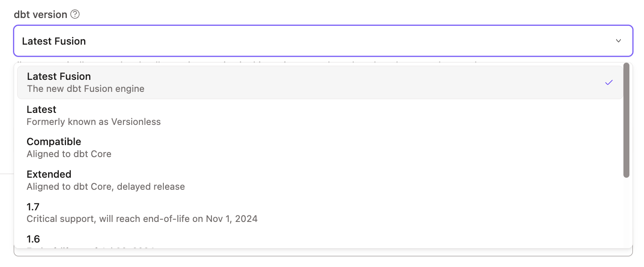Click the delayed release description under Extended

pos(105,186)
